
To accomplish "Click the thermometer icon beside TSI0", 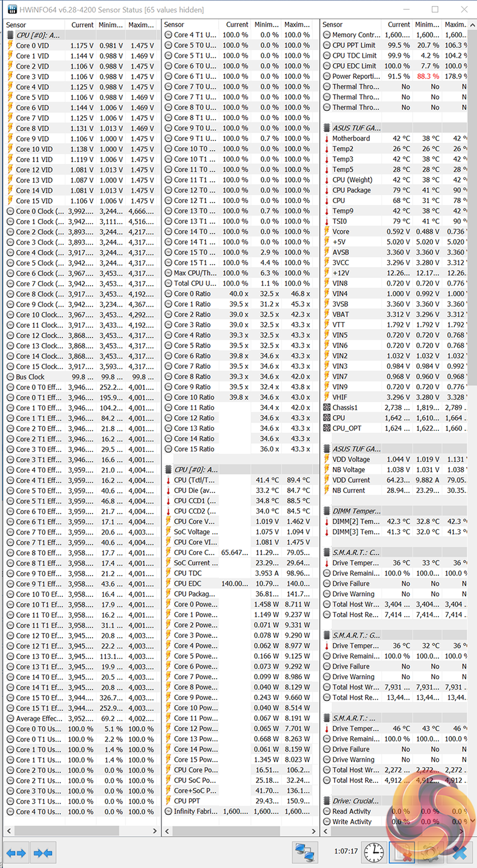I will [x=327, y=221].
